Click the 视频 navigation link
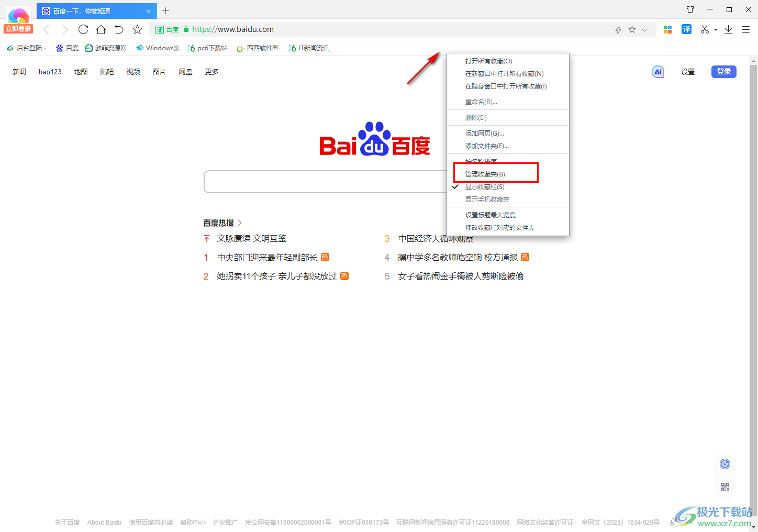 [133, 72]
